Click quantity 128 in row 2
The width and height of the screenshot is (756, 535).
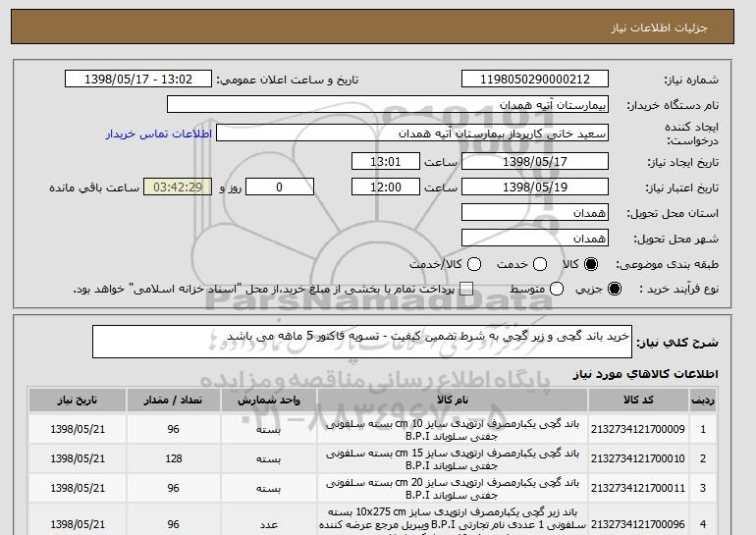[174, 458]
